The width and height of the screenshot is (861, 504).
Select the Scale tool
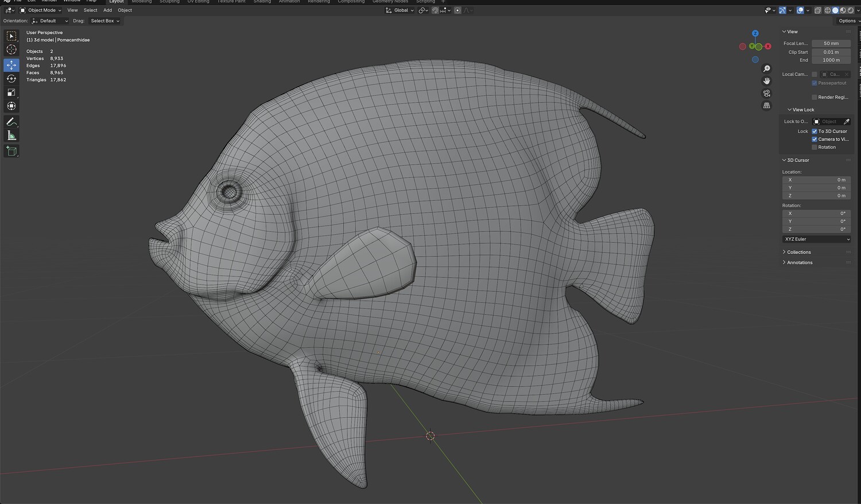(11, 92)
